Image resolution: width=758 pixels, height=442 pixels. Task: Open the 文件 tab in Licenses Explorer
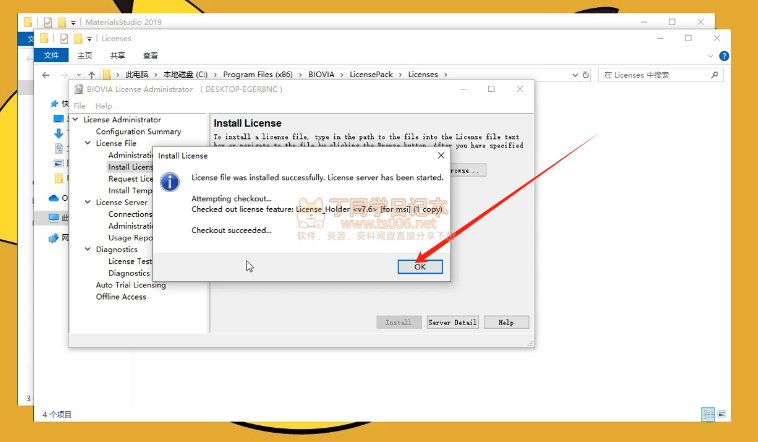[51, 55]
